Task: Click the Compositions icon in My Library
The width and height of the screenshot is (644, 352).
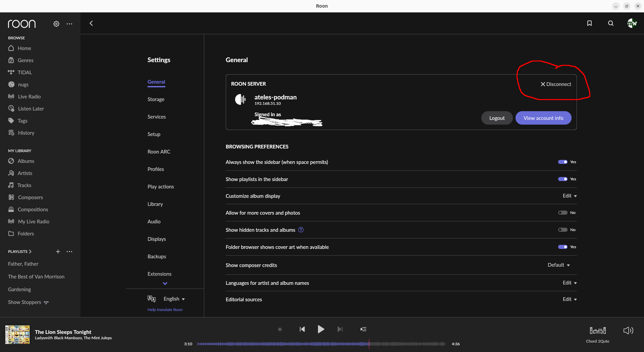Action: (11, 209)
